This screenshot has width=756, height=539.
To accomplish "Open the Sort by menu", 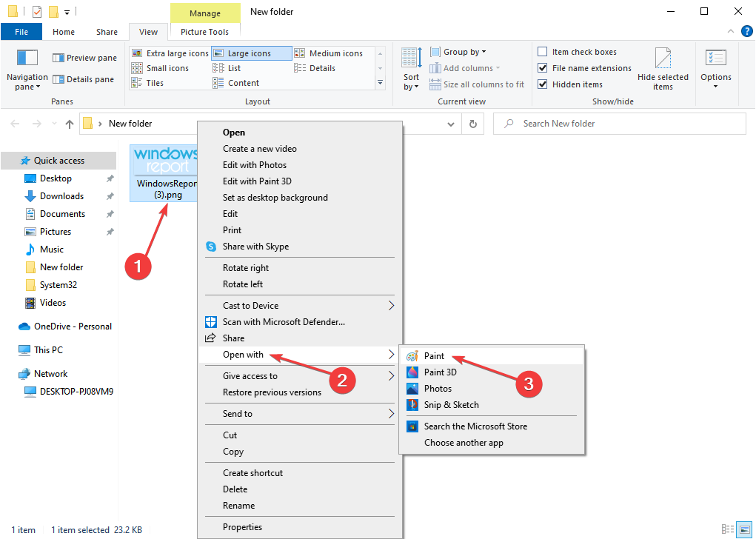I will [x=411, y=69].
